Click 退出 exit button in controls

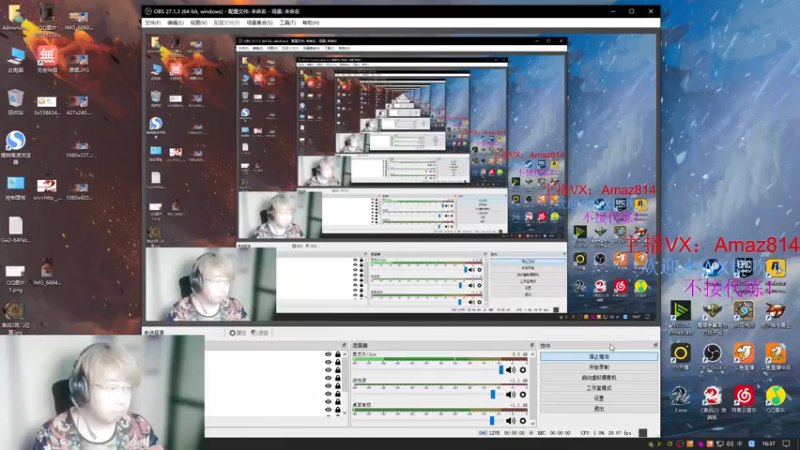pos(599,409)
